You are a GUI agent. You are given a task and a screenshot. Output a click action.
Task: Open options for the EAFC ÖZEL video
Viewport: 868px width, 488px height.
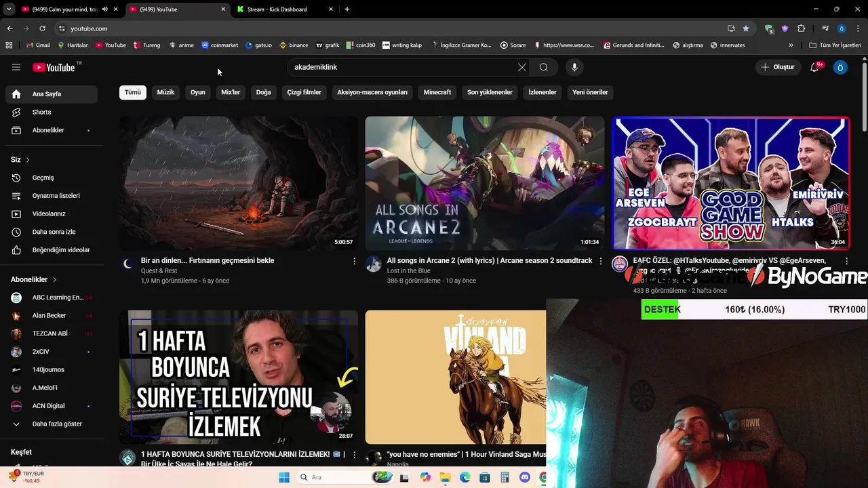click(846, 261)
